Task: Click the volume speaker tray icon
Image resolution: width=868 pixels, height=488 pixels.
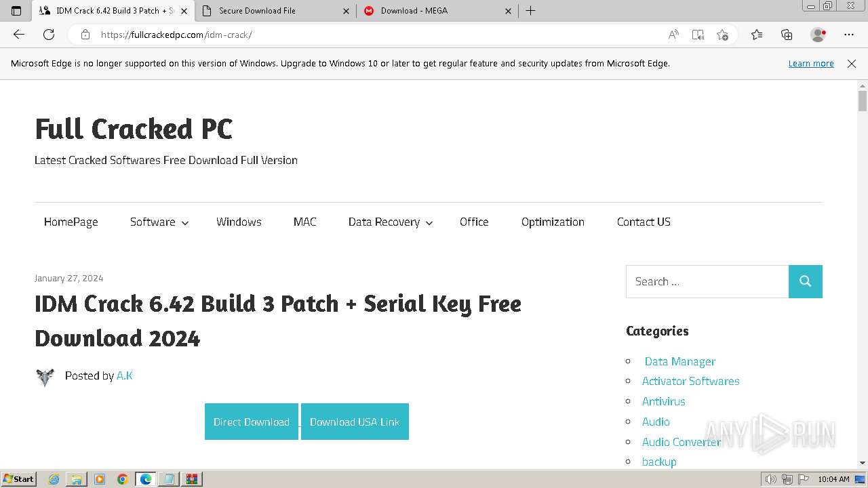Action: (x=771, y=479)
